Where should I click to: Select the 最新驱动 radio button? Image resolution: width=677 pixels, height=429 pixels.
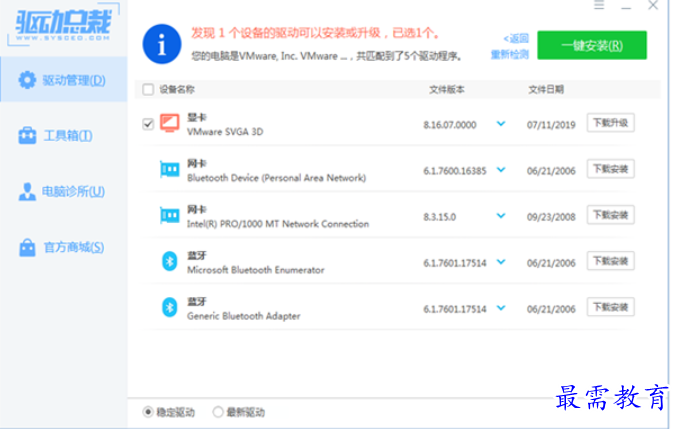(x=218, y=412)
